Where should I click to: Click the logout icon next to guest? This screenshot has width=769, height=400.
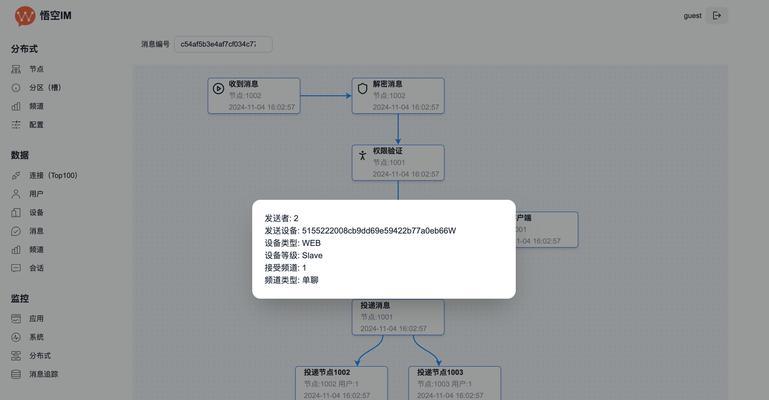[717, 16]
